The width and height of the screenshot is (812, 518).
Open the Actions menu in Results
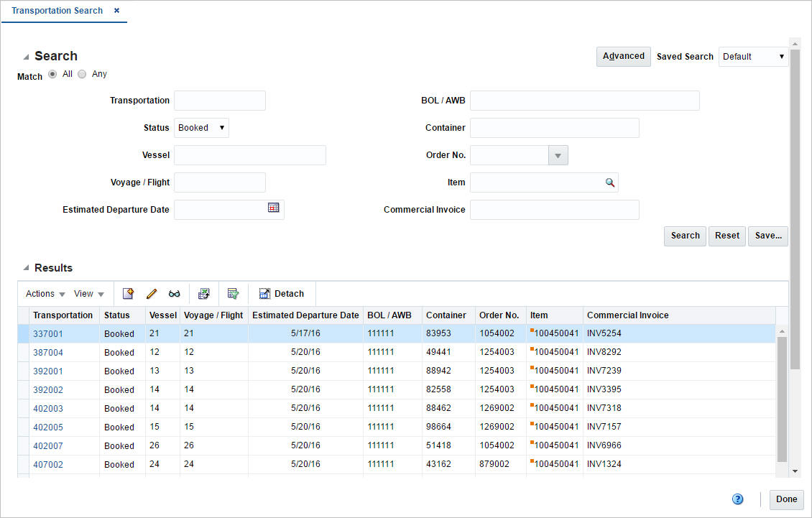(x=44, y=293)
